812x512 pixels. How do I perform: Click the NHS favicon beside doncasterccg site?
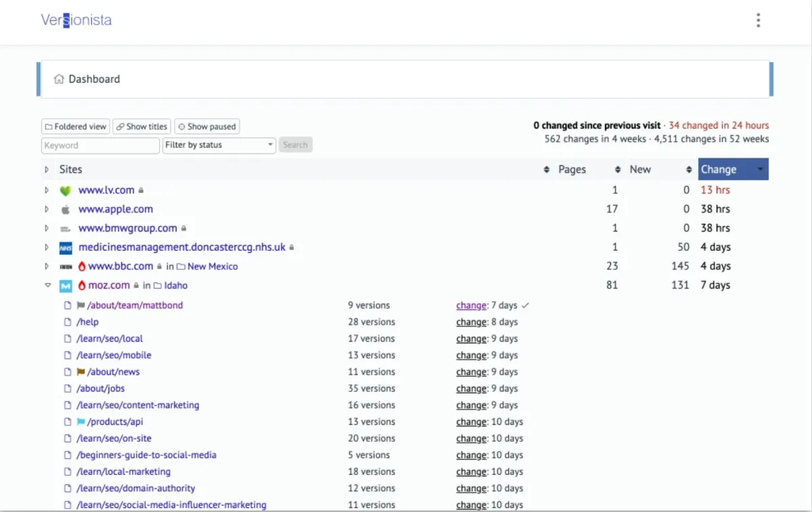tap(66, 248)
